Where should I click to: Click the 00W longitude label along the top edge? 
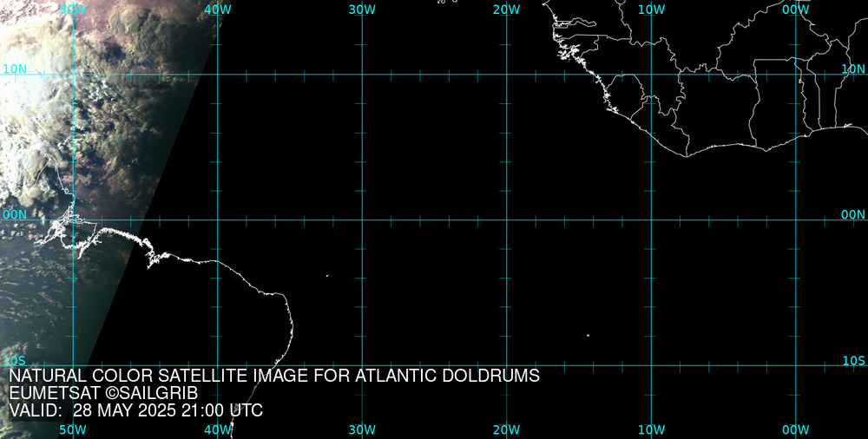(x=796, y=10)
